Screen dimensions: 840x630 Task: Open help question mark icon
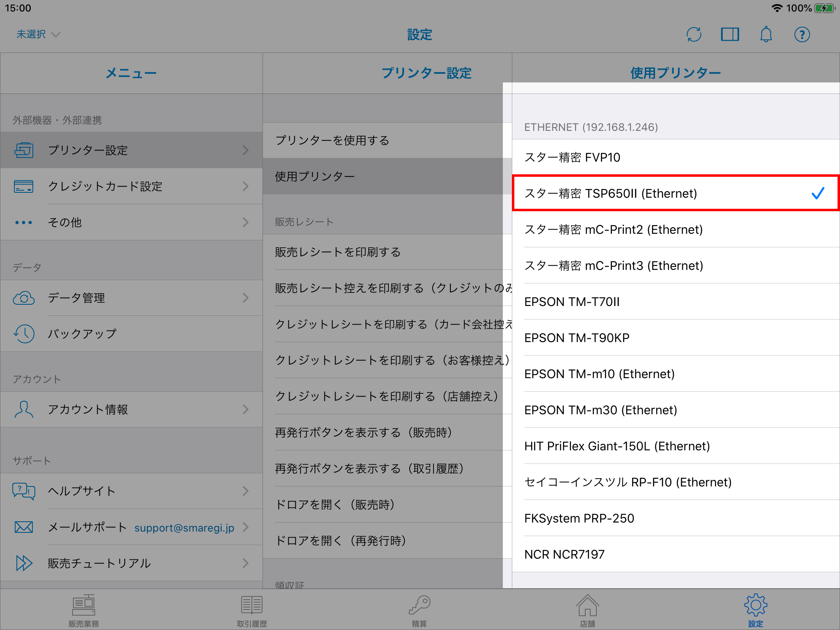coord(802,34)
